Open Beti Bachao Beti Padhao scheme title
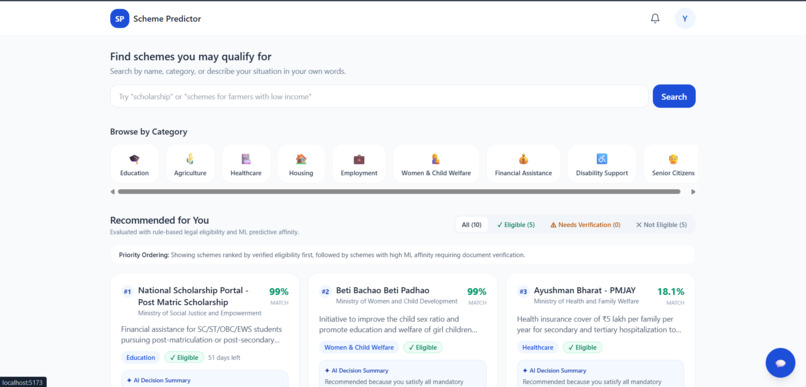This screenshot has height=387, width=806. click(x=382, y=290)
